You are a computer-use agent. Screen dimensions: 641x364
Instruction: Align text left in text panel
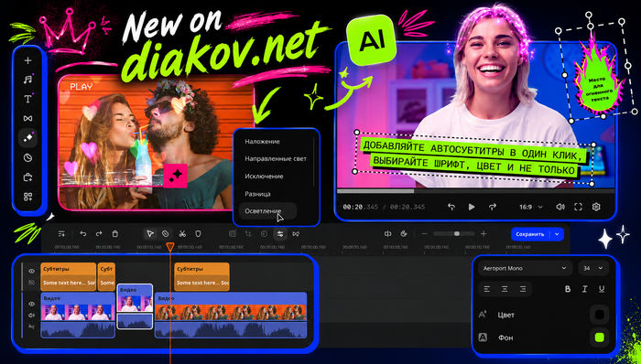pyautogui.click(x=487, y=289)
